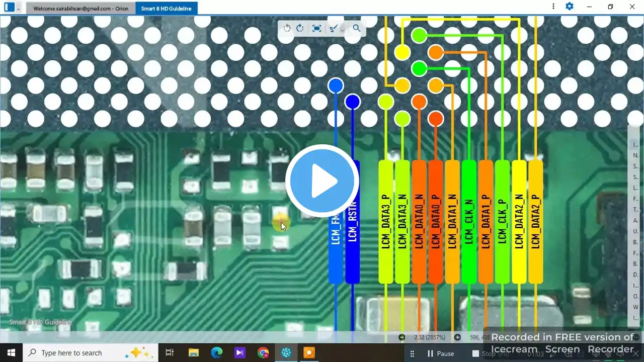This screenshot has width=644, height=362.
Task: Launch Microsoft Edge from the taskbar
Action: (217, 353)
